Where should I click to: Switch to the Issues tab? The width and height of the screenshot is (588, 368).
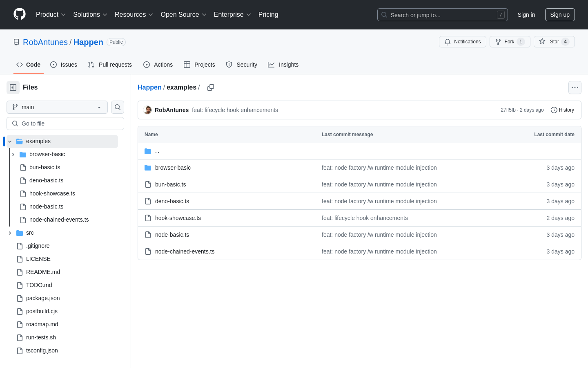click(x=64, y=65)
